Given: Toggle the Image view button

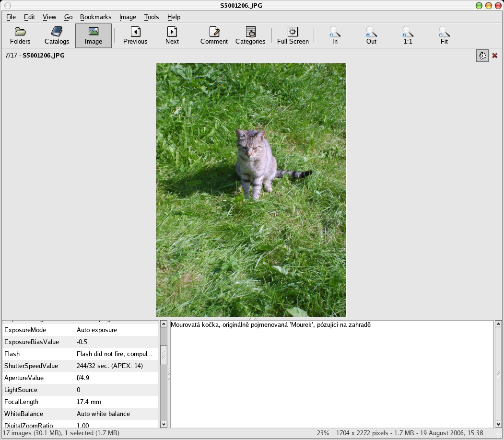Looking at the screenshot, I should point(93,35).
